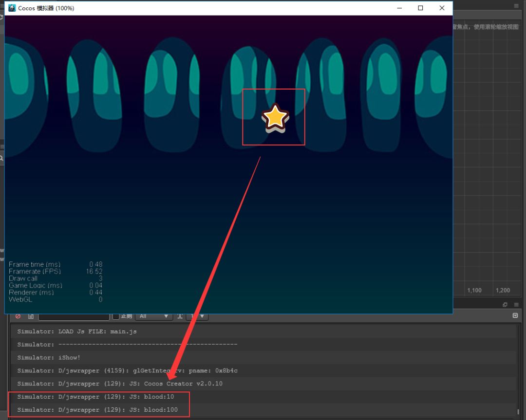Focus the console filter text field
This screenshot has height=420, width=526.
coord(74,316)
